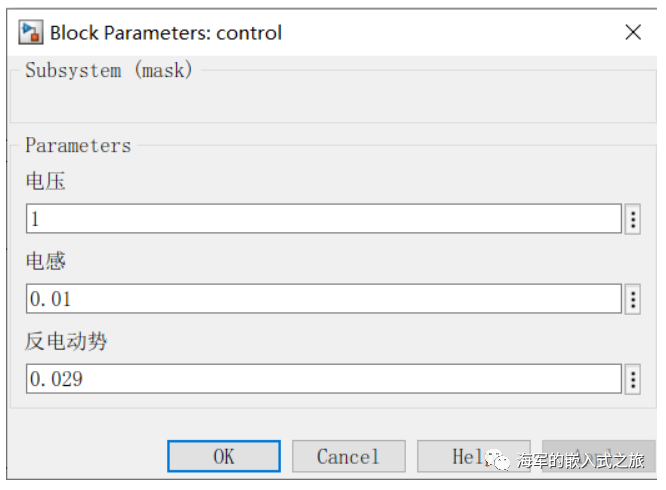Close the Block Parameters dialog
This screenshot has height=490, width=666.
coord(633,32)
